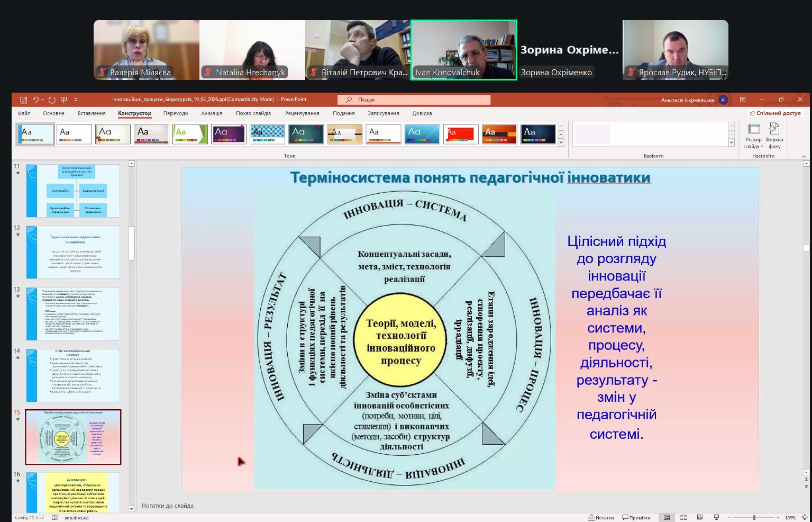
Task: Switch to Slide Sorter view icon
Action: pyautogui.click(x=683, y=518)
